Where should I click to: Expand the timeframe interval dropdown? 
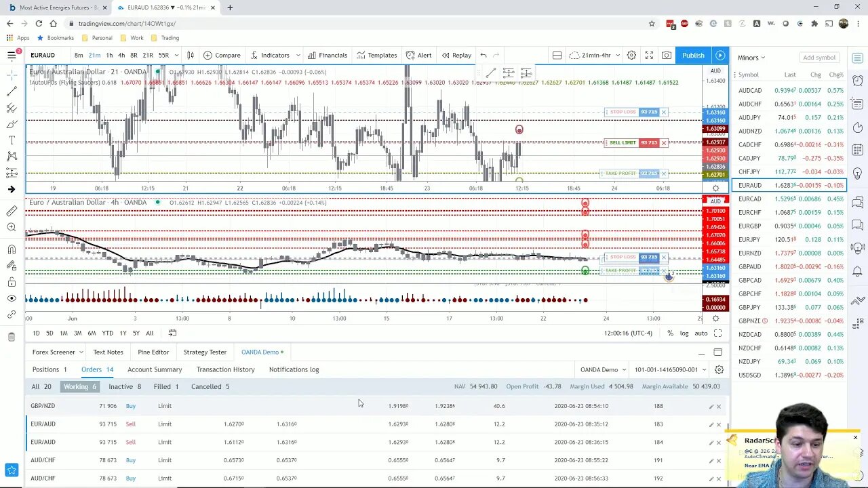coord(177,55)
